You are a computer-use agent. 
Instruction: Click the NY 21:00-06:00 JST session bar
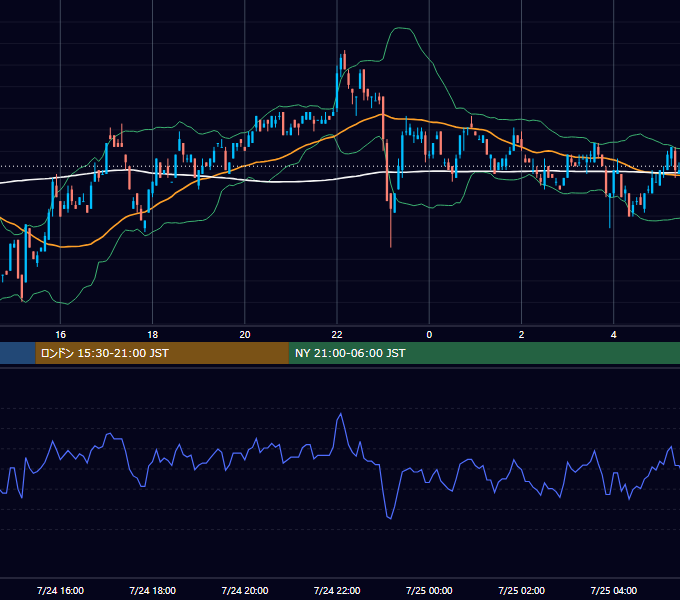click(x=484, y=353)
